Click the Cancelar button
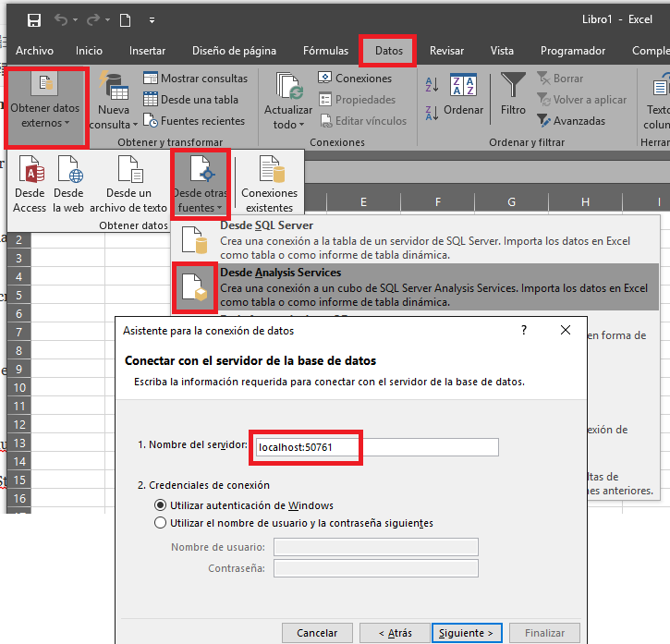This screenshot has height=644, width=670. [x=317, y=633]
